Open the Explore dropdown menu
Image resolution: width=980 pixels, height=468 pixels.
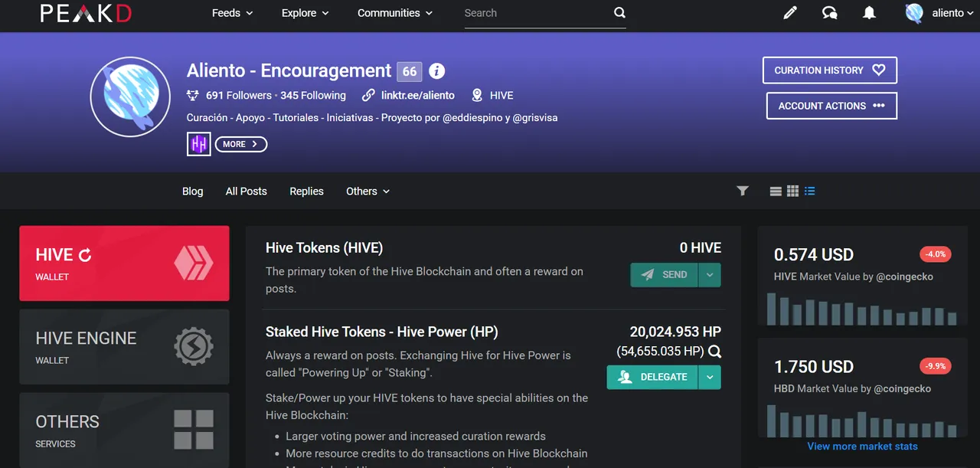(x=305, y=13)
